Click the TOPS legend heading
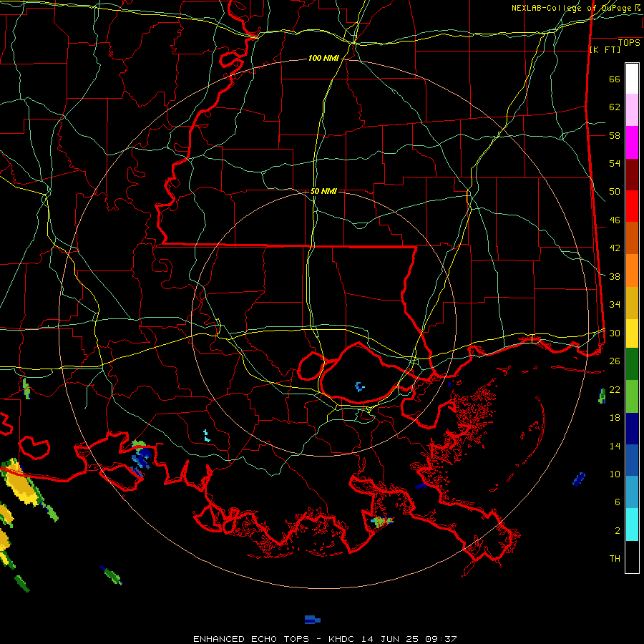 pyautogui.click(x=629, y=42)
